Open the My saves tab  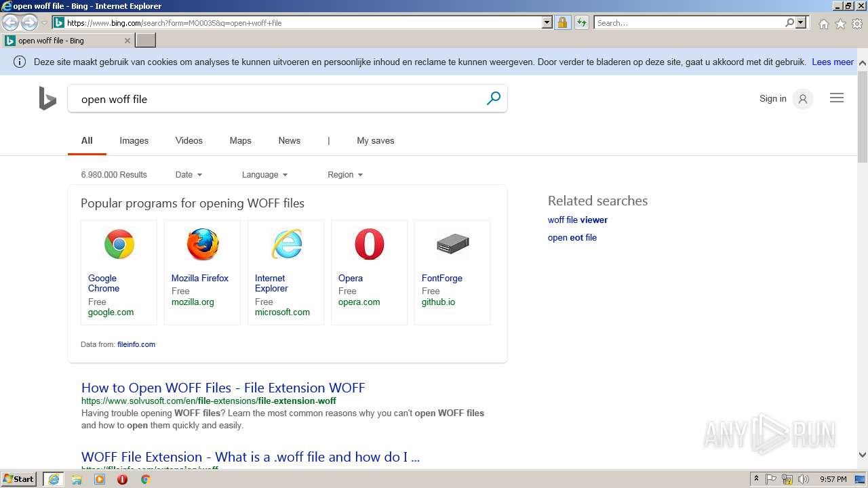coord(376,141)
